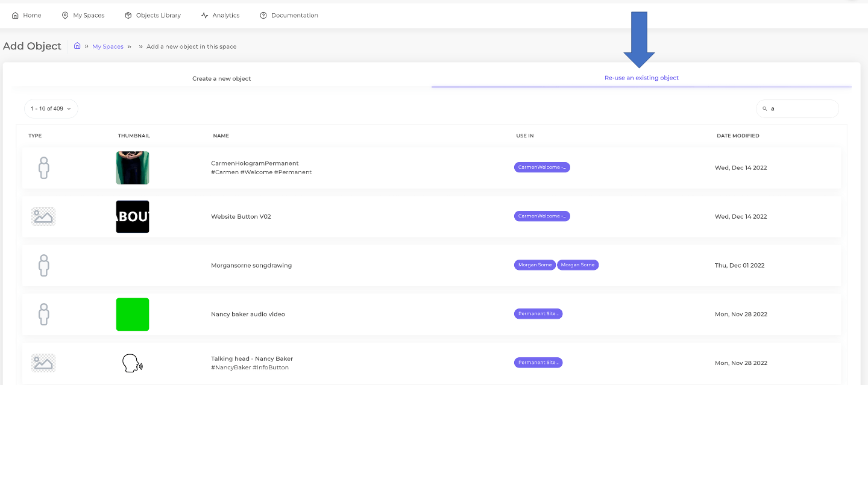Click the My Spaces location pin icon
The height and width of the screenshot is (488, 868).
pos(65,16)
